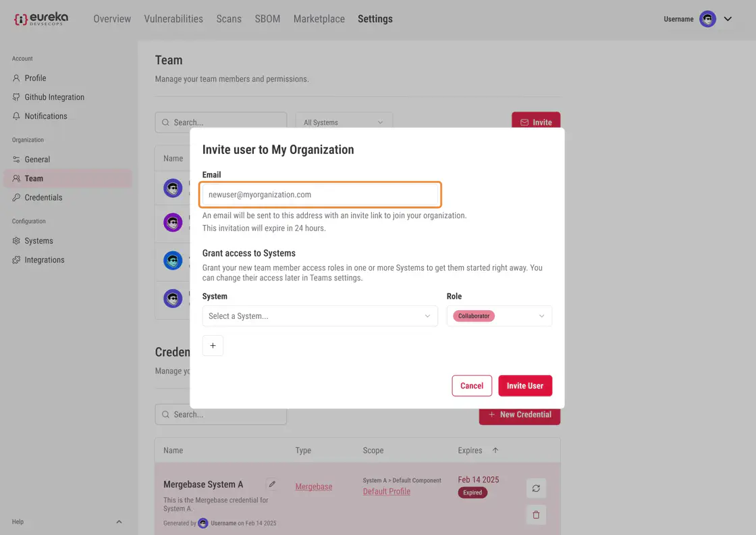Collapse the Help section chevron

(119, 521)
